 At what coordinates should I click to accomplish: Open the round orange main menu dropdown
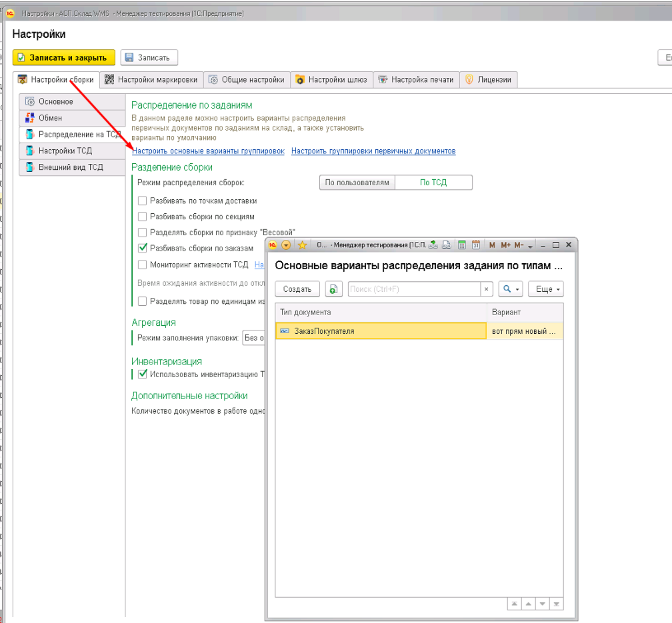point(286,245)
